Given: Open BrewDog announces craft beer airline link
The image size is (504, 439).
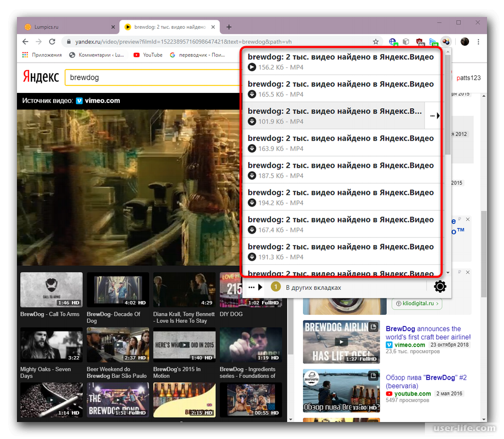Looking at the screenshot, I should [428, 333].
